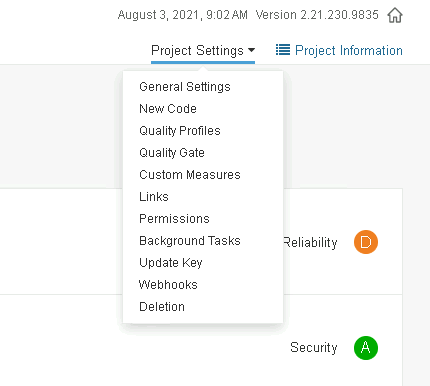Open Quality Profiles settings
This screenshot has width=430, height=386.
180,131
